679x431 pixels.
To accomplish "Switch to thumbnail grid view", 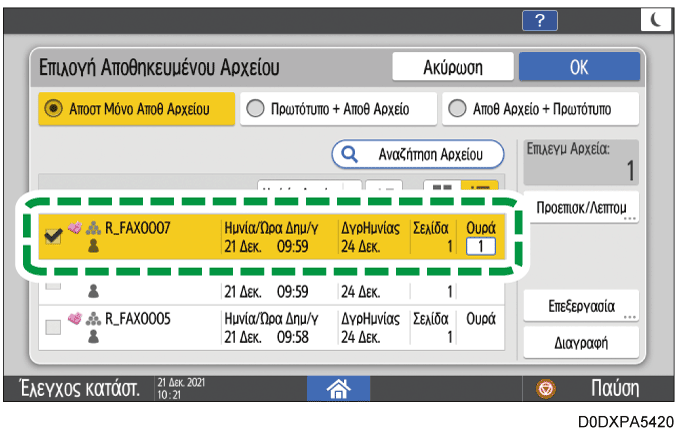I will point(439,188).
